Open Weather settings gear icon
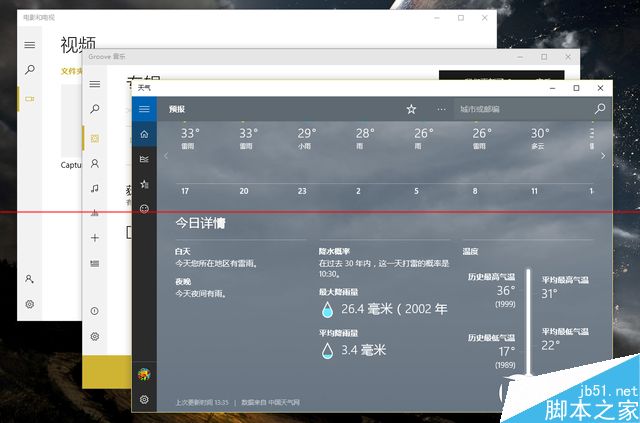This screenshot has width=640, height=423. 144,399
